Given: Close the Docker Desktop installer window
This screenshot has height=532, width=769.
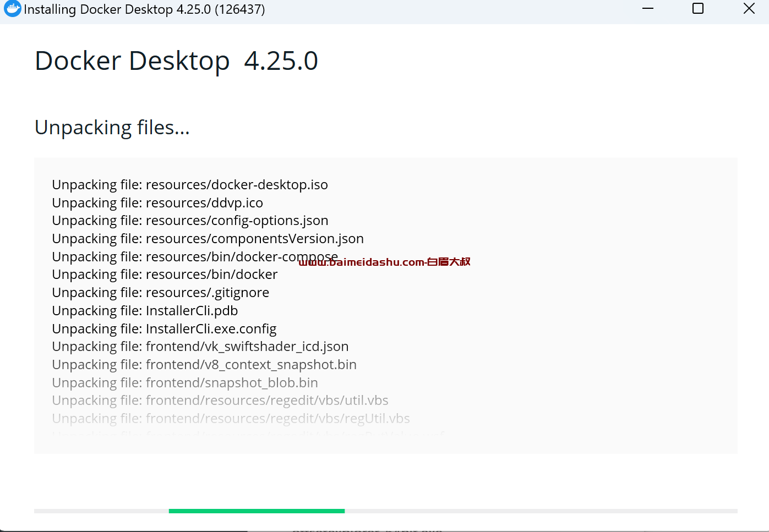Looking at the screenshot, I should click(x=749, y=8).
